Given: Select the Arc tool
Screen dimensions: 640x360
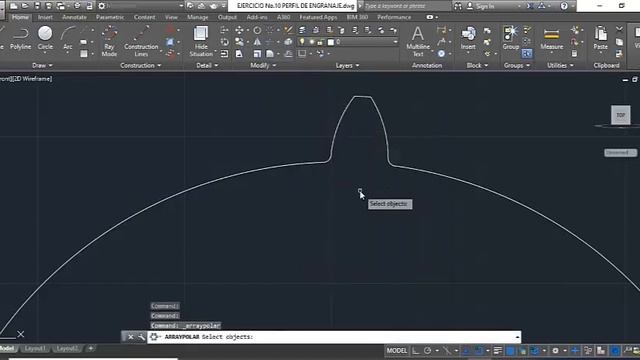Looking at the screenshot, I should point(68,38).
